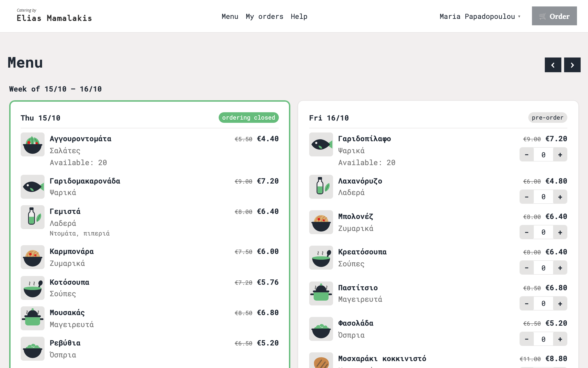
Task: Click the cooking pot icon for Παστίτσιο
Action: (x=321, y=293)
